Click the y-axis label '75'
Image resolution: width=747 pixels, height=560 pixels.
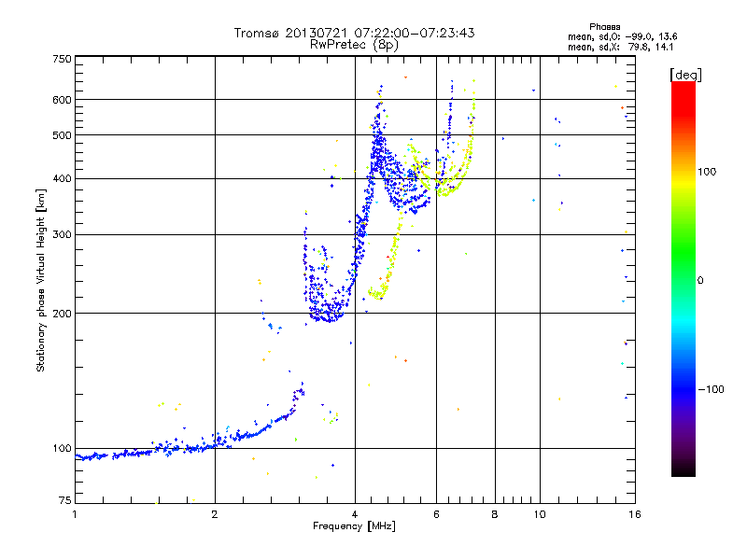pos(65,500)
